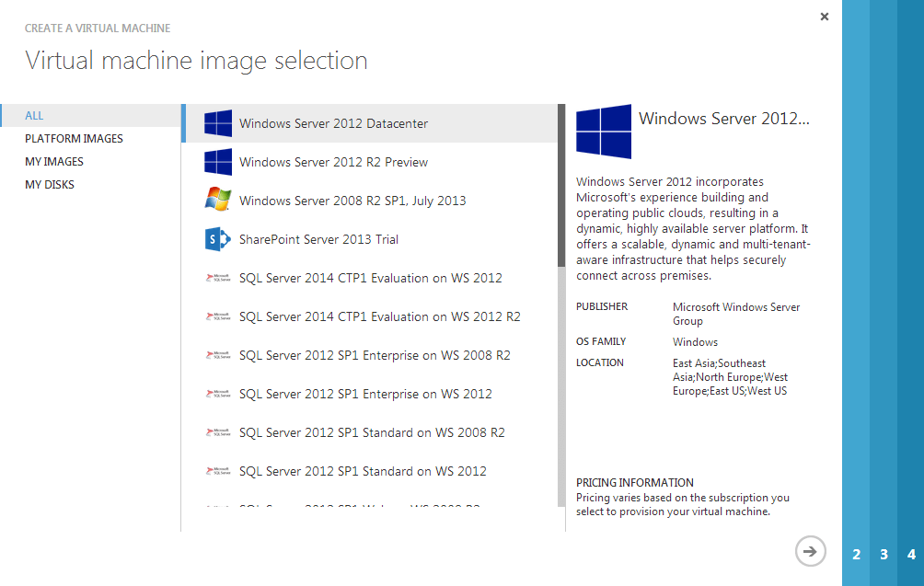The height and width of the screenshot is (586, 924).
Task: Jump to wizard step 3
Action: tap(884, 554)
